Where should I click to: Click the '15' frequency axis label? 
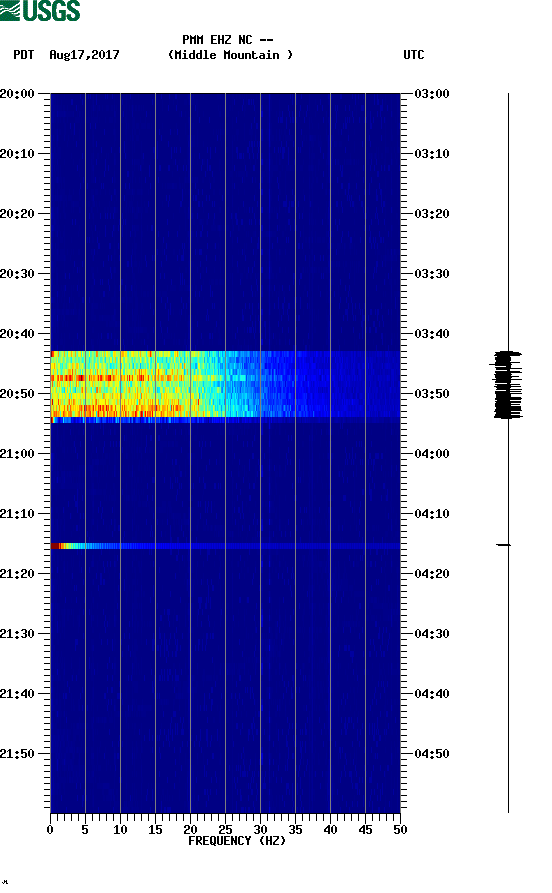155,830
